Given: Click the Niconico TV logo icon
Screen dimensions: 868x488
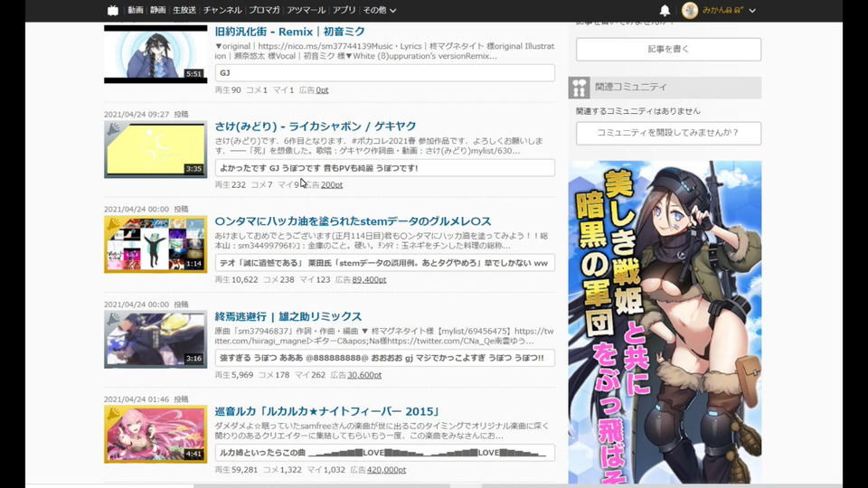Looking at the screenshot, I should [113, 10].
